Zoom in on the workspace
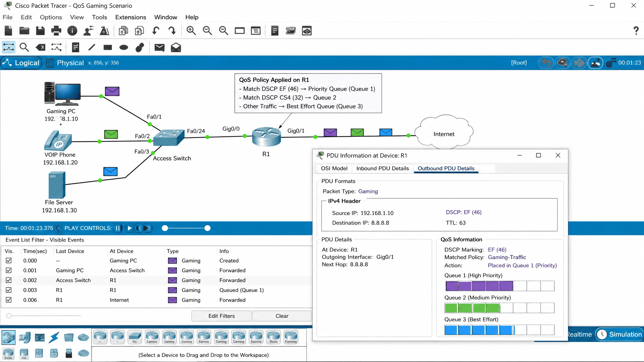 click(191, 31)
